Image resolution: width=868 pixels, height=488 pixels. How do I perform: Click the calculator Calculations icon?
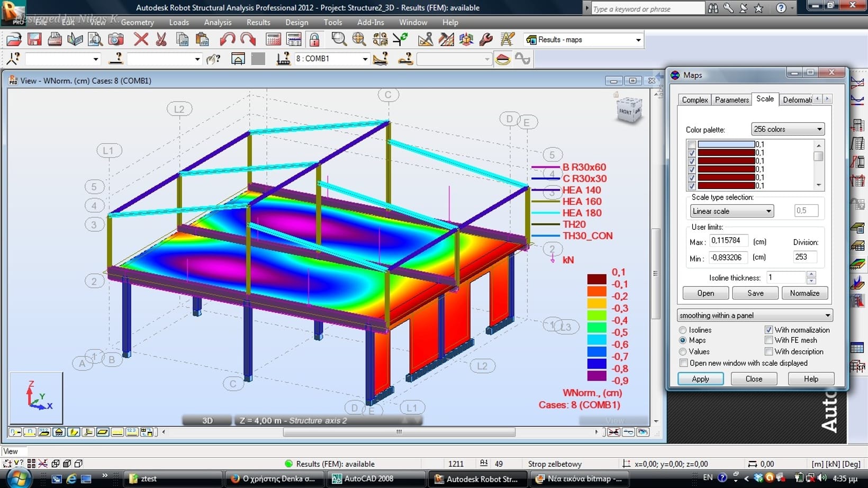(x=273, y=40)
